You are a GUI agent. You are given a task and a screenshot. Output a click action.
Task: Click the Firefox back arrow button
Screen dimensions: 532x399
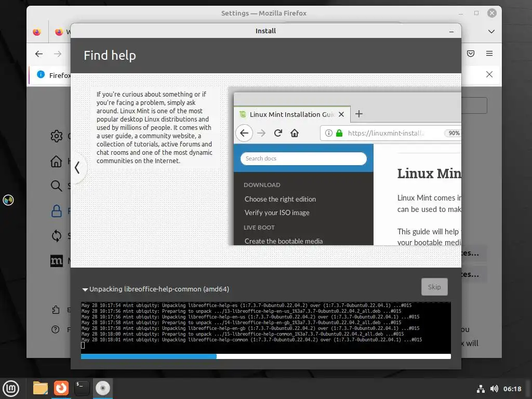(x=39, y=54)
